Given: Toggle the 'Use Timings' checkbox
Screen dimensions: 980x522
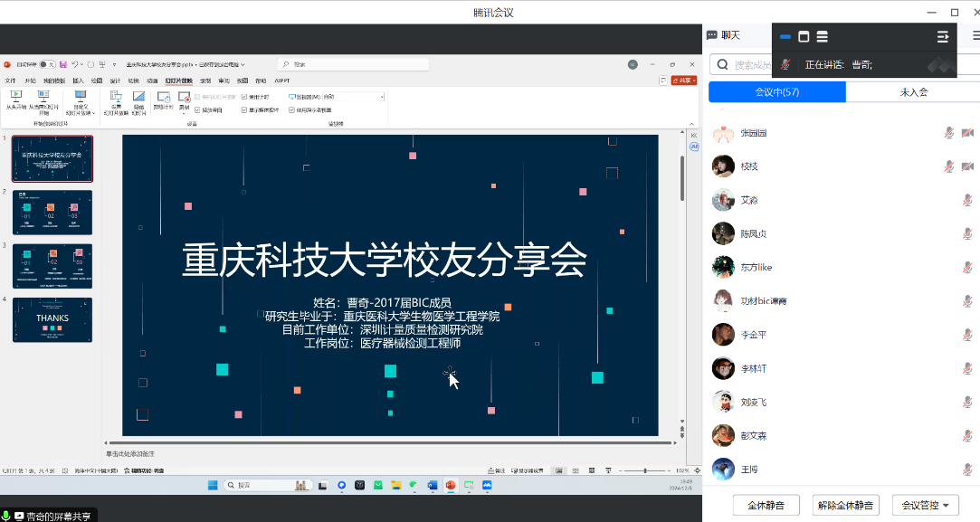Looking at the screenshot, I should pos(244,97).
